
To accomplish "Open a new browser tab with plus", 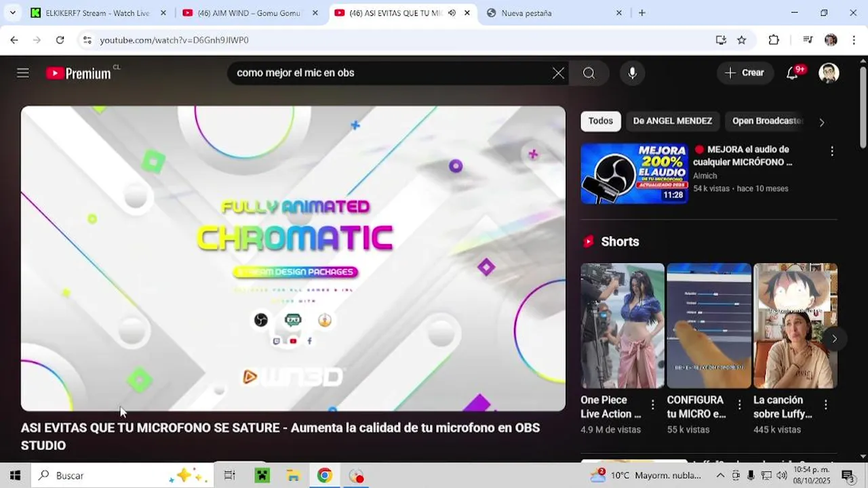I will point(642,13).
